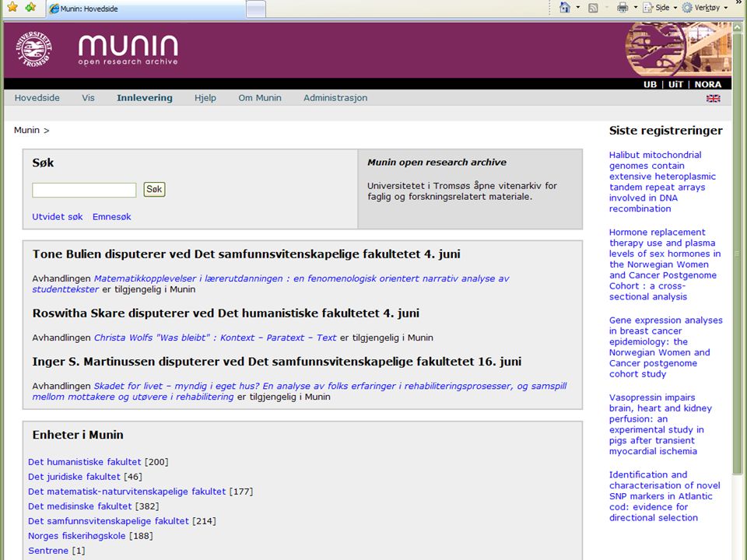Open Det matematisk-naturvitenskapelige fakultet unit
The image size is (747, 560).
[x=127, y=492]
